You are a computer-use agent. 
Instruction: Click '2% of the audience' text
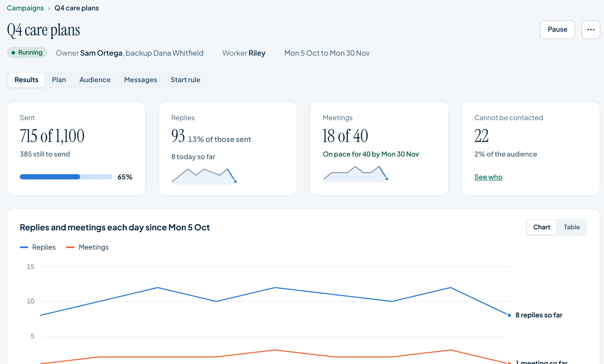click(506, 154)
